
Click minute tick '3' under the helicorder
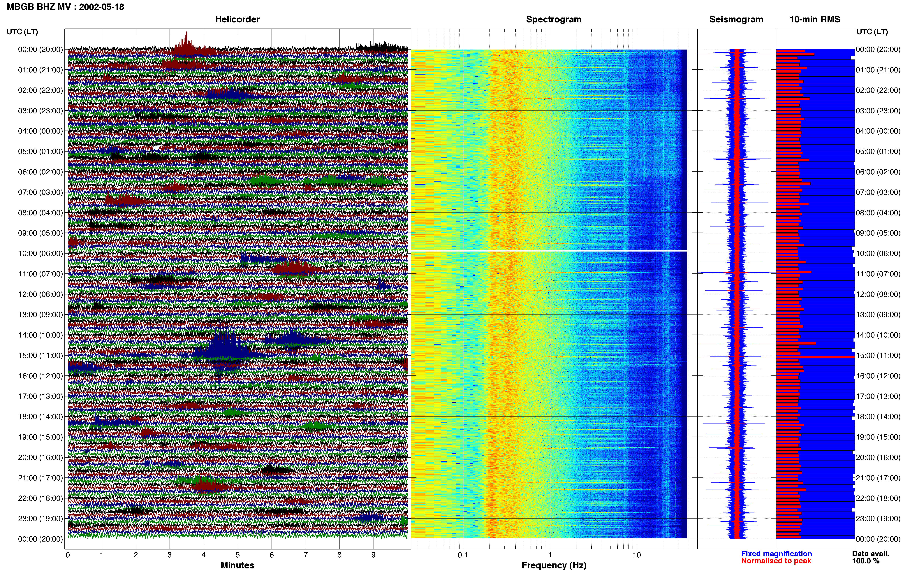170,555
